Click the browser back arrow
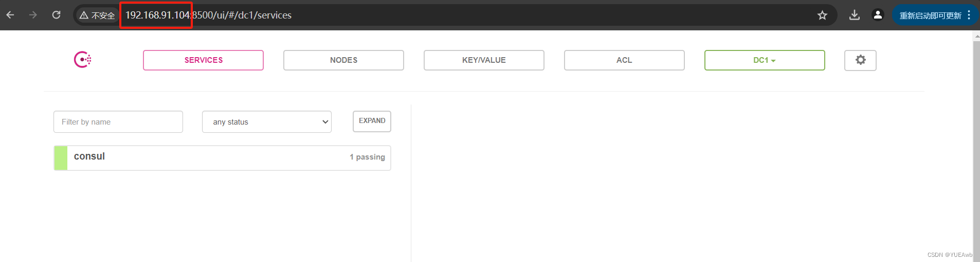 (10, 15)
